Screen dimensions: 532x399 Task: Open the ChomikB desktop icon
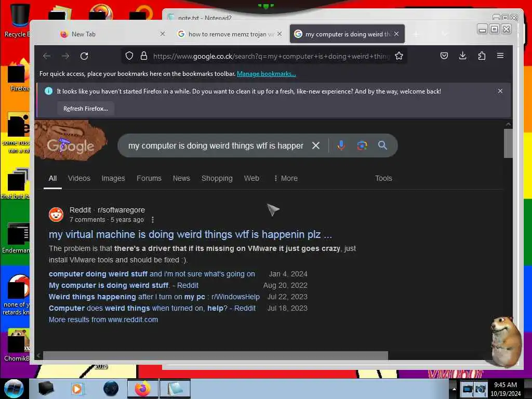click(x=17, y=345)
